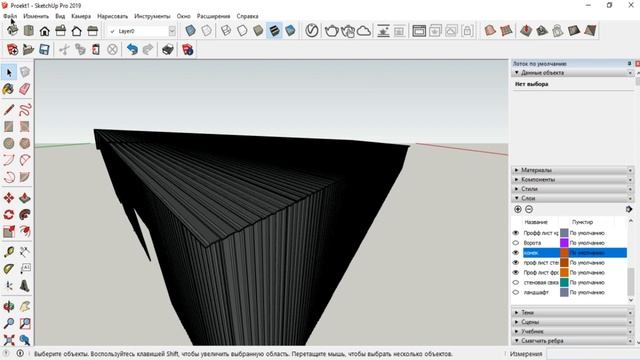640x360 pixels.
Task: Sort layers by 'Название' header
Action: [x=536, y=222]
